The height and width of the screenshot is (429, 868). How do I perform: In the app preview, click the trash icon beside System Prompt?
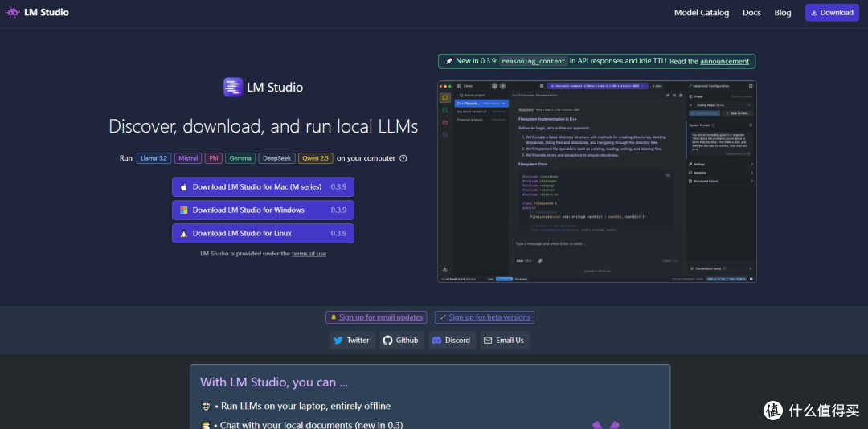click(751, 125)
